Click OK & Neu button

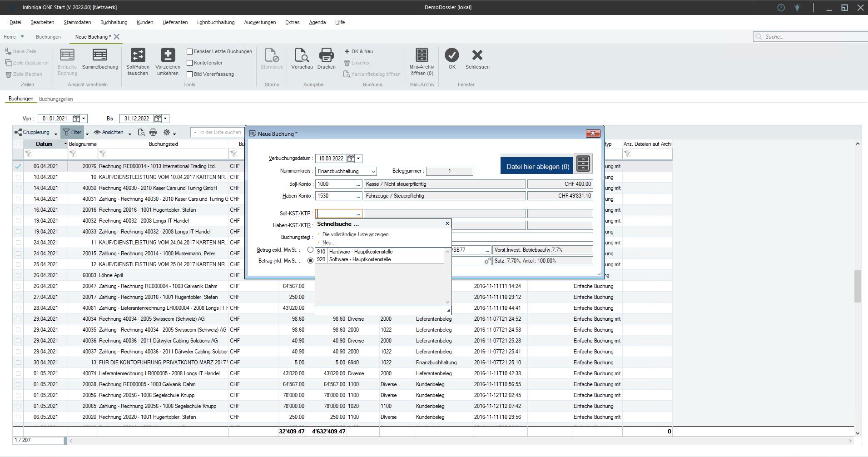[358, 51]
